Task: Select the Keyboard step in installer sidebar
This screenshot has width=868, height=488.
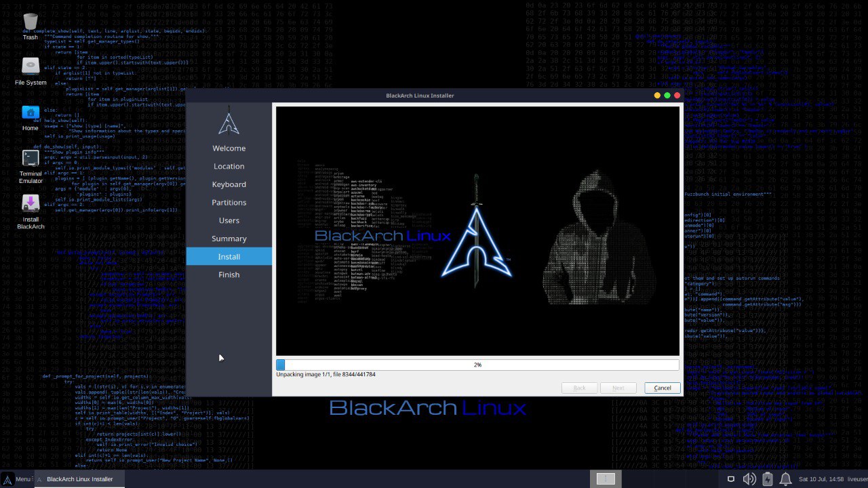Action: [229, 184]
